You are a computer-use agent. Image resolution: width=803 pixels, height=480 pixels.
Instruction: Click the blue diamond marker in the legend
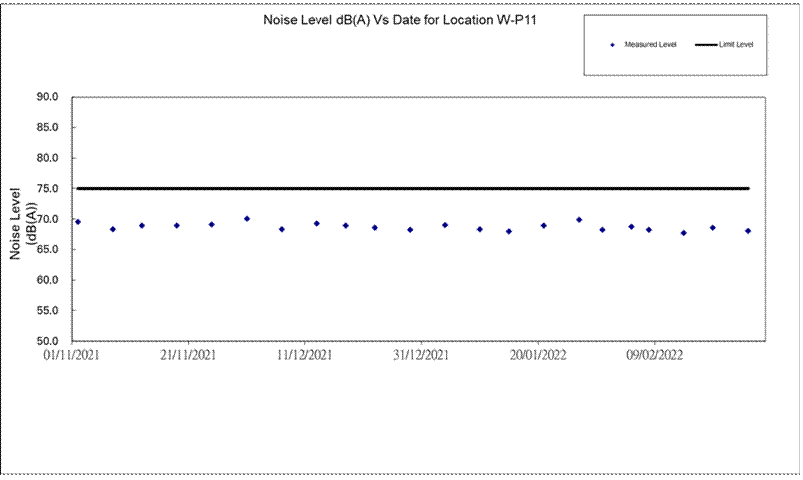pos(611,45)
